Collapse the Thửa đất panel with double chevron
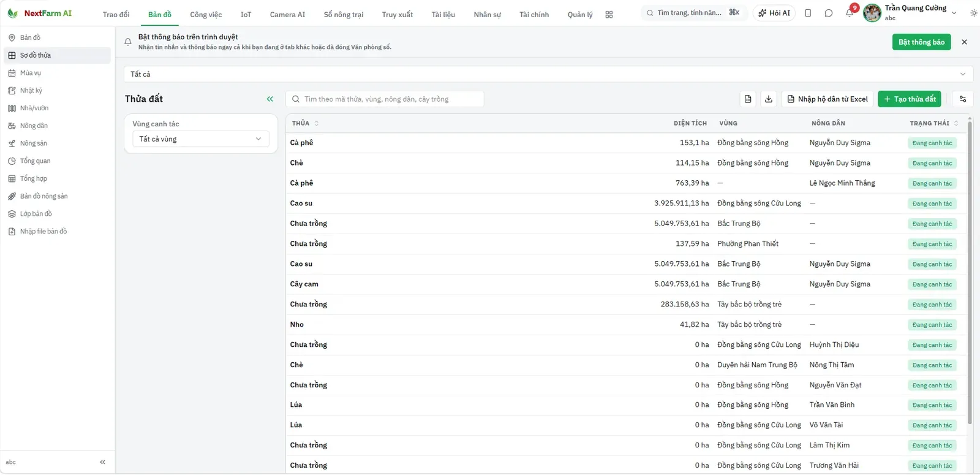 [270, 99]
